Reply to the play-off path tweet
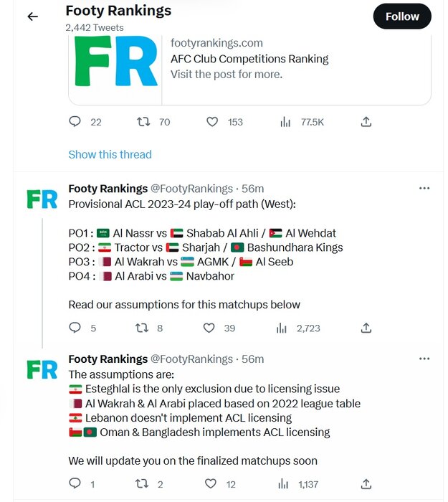 pos(75,328)
